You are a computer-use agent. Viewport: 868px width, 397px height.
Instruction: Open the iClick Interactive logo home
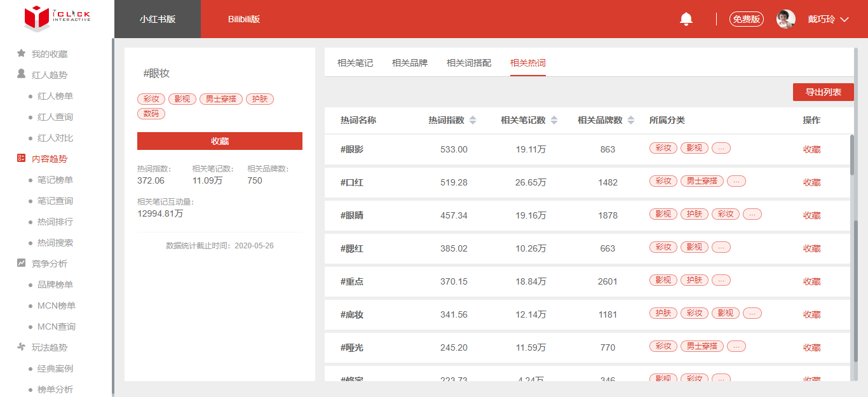tap(57, 17)
